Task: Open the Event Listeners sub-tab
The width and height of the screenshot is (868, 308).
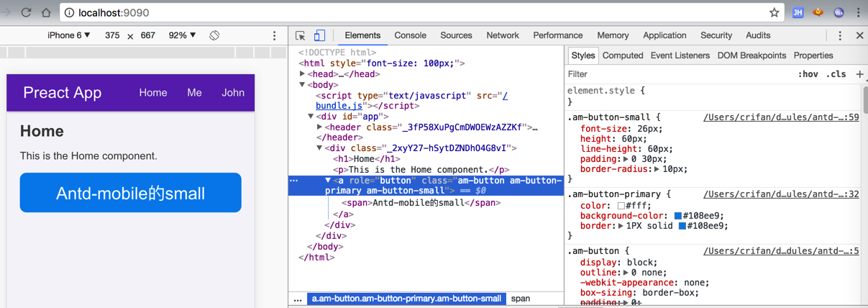Action: [x=680, y=55]
